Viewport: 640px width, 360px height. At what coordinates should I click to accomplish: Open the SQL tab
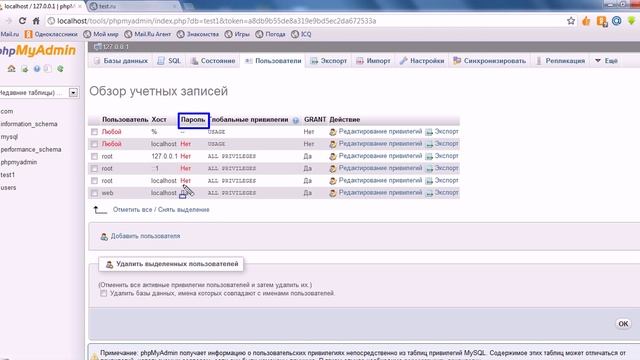169,61
